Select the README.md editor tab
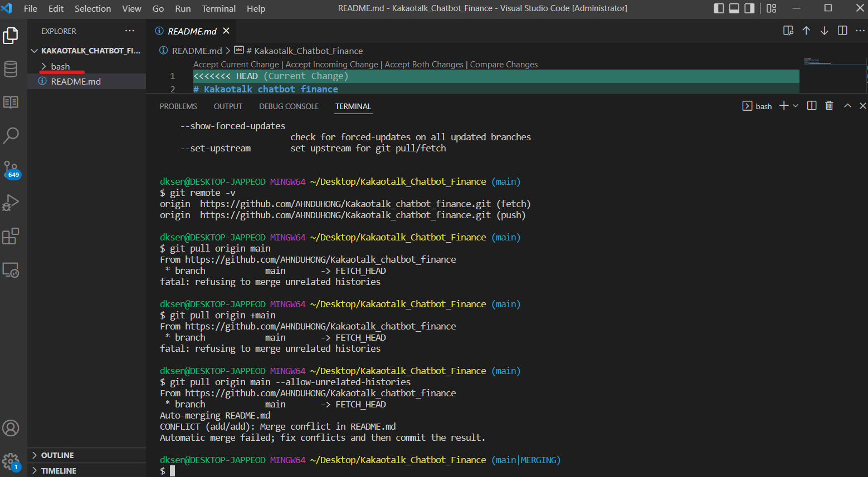This screenshot has width=868, height=477. 192,31
